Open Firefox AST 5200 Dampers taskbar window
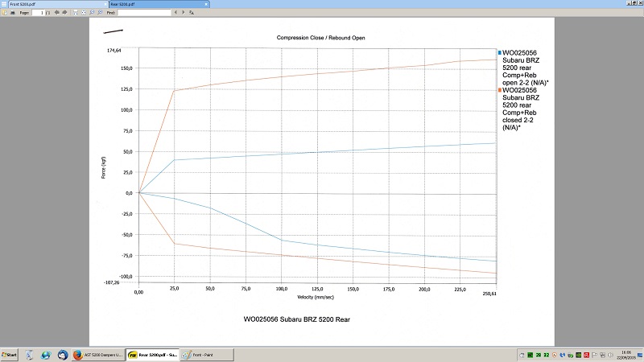The width and height of the screenshot is (644, 362). (98, 354)
